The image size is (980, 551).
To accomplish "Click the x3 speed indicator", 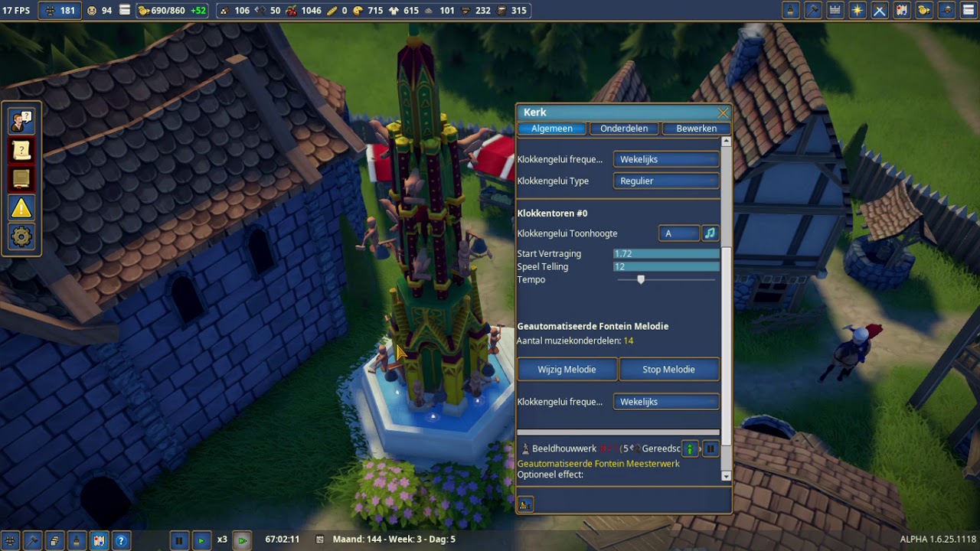I will tap(222, 540).
